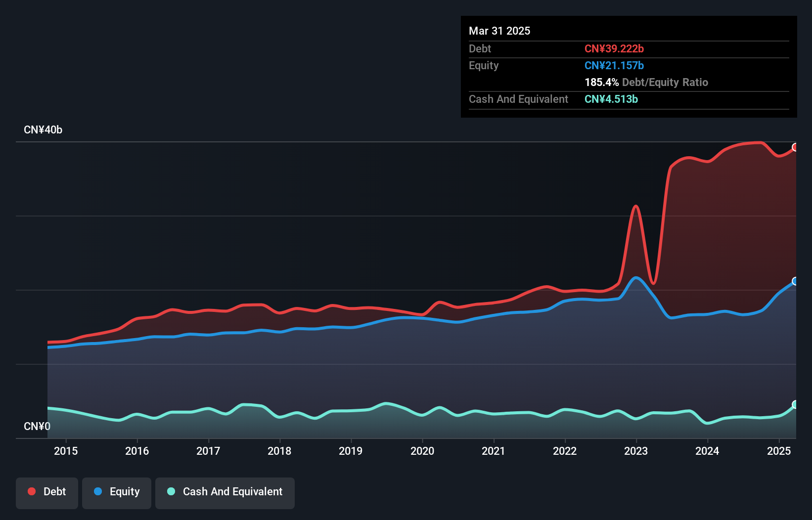812x520 pixels.
Task: Click the 2015 x-axis label
Action: 66,451
